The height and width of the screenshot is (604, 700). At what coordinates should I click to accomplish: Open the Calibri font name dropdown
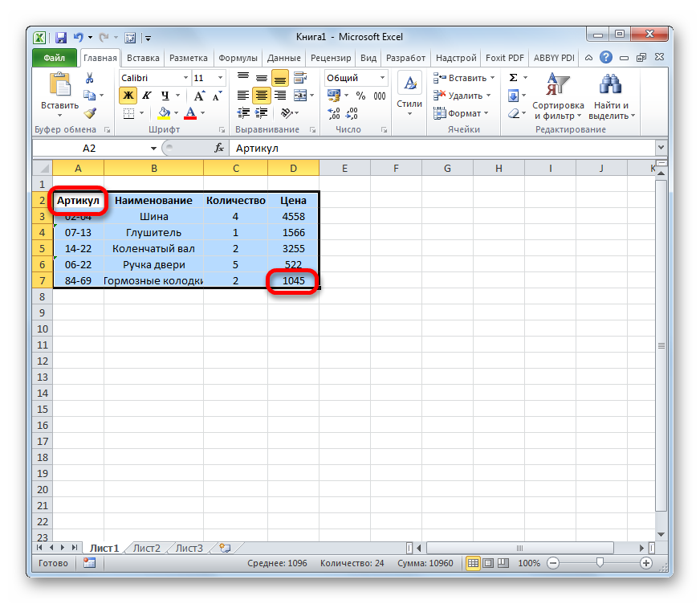(x=185, y=78)
